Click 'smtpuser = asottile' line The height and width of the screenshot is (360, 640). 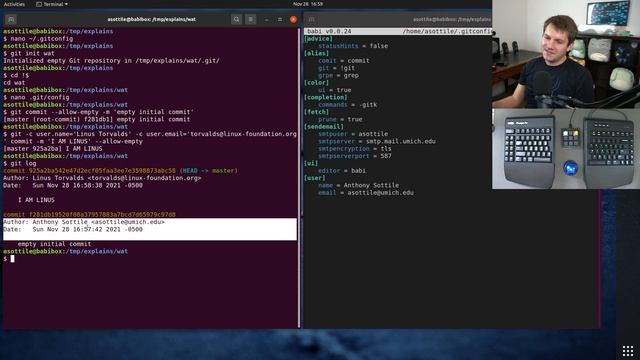click(x=353, y=134)
